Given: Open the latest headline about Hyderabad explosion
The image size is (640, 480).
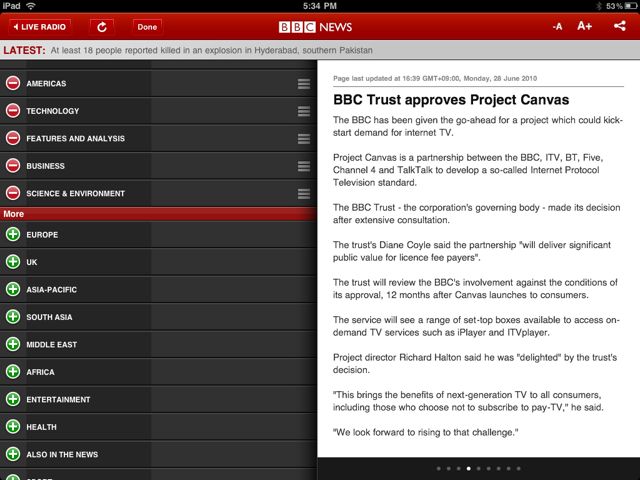Looking at the screenshot, I should click(212, 50).
